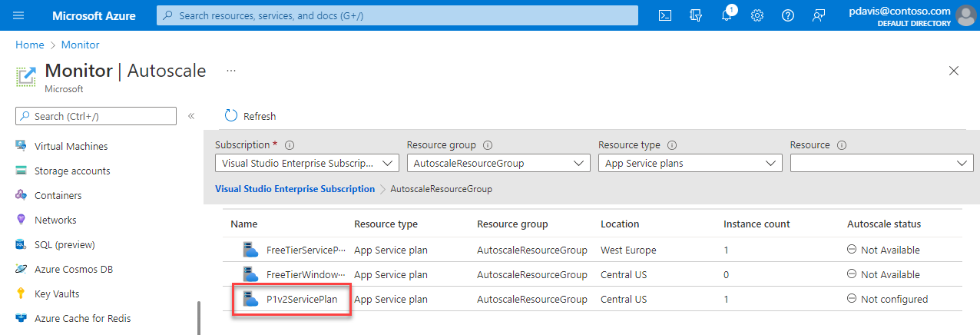Collapse the left sidebar with the chevron

(191, 116)
